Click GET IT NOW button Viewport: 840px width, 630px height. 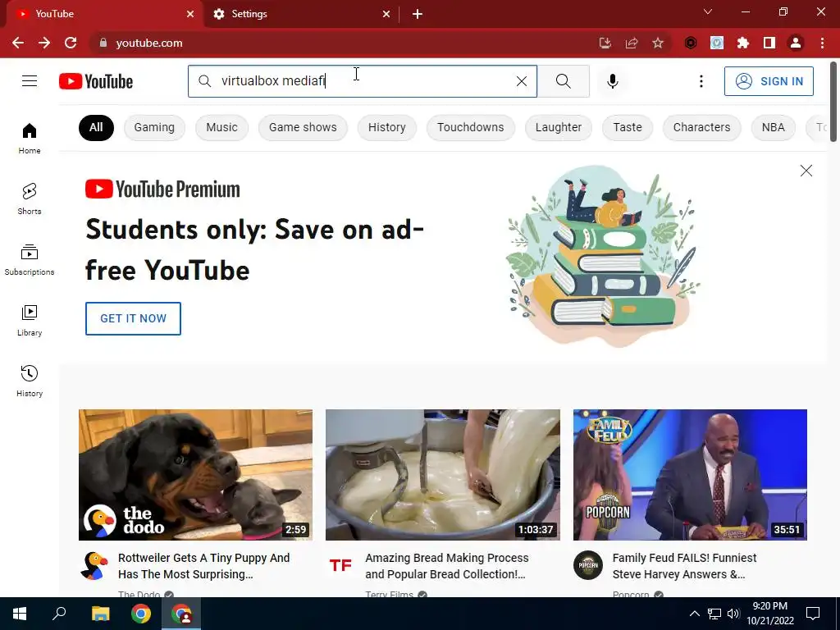(133, 318)
